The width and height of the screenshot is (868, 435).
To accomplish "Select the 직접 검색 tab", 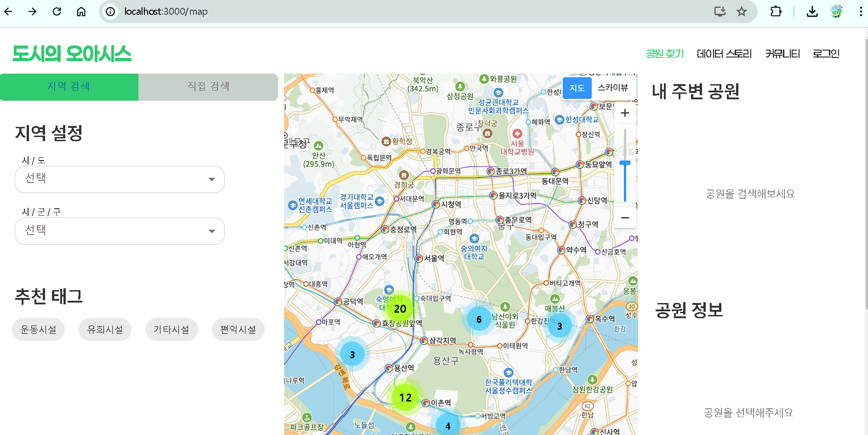I will click(x=208, y=86).
